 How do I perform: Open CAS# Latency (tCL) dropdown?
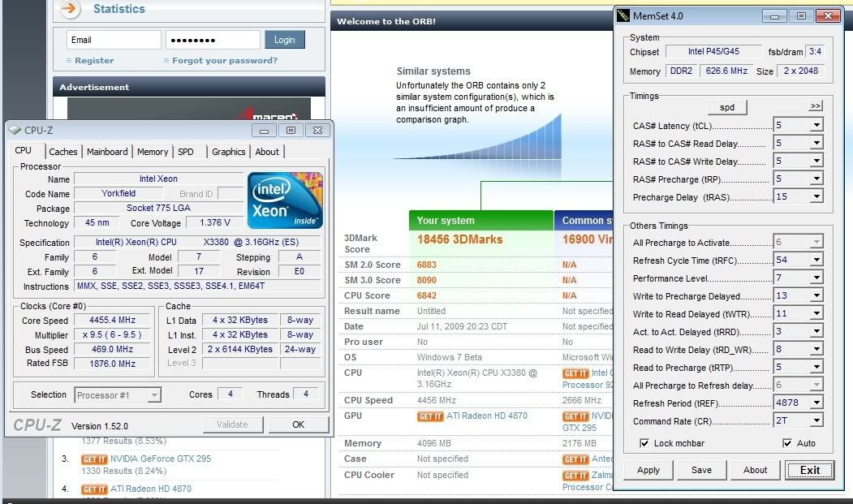tap(816, 125)
